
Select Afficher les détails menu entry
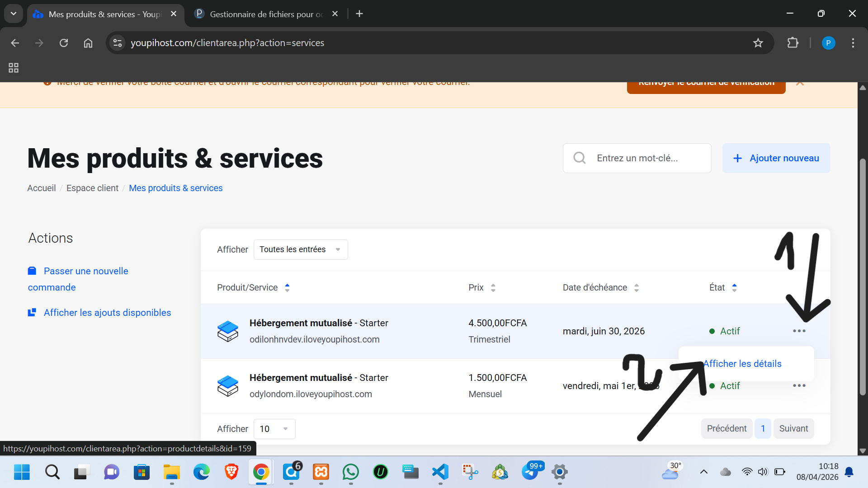point(743,364)
